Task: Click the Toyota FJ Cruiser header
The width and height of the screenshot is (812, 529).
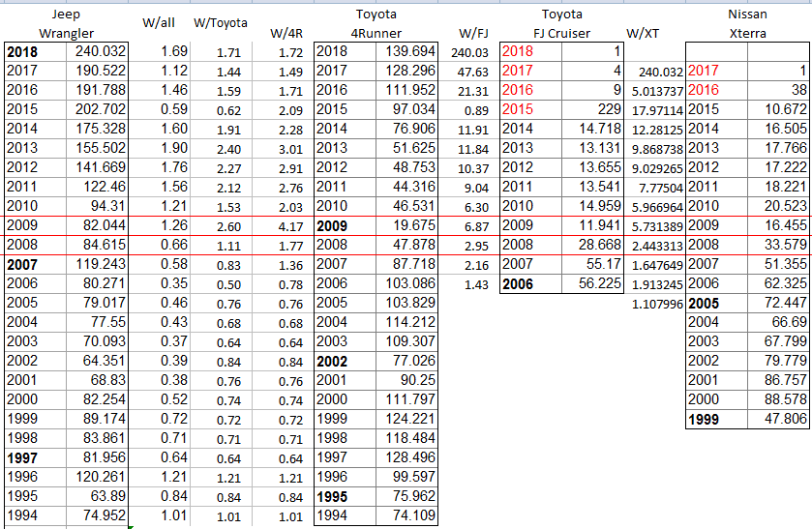Action: pyautogui.click(x=562, y=24)
